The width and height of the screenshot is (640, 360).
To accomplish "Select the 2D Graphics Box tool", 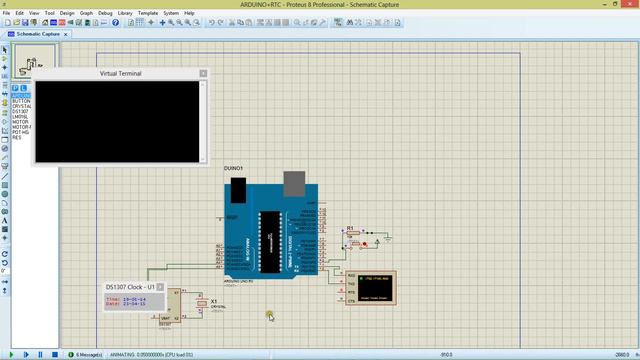I will pos(5,185).
